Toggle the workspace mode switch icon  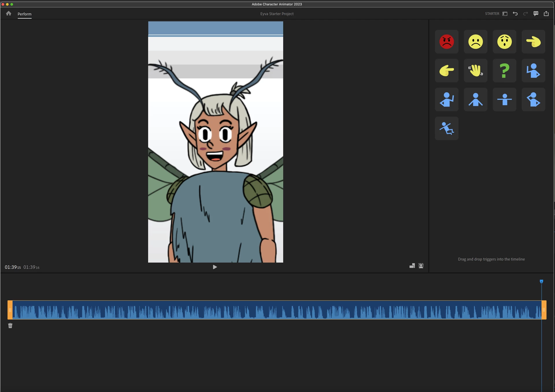pos(505,14)
